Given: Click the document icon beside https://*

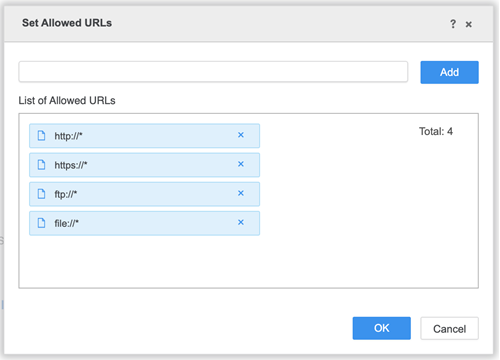Looking at the screenshot, I should click(x=41, y=165).
